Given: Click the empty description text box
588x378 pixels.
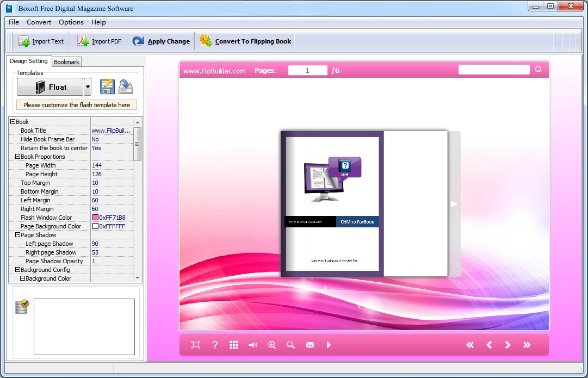Looking at the screenshot, I should [84, 327].
